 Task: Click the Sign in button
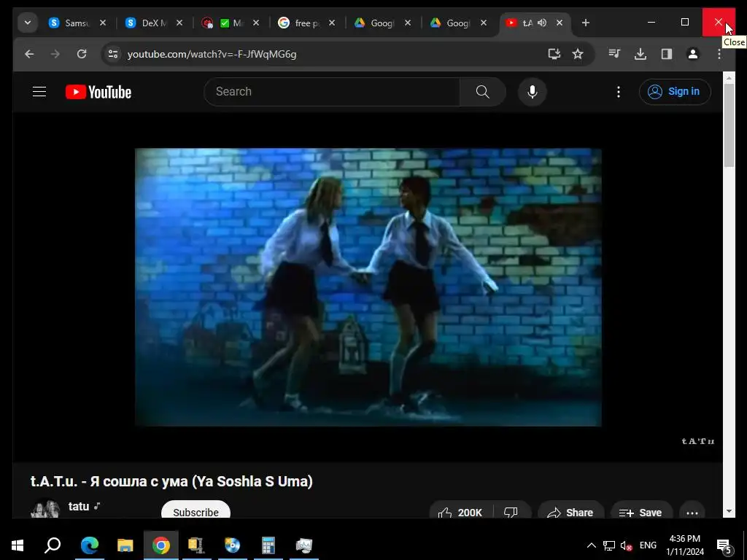[x=675, y=91]
